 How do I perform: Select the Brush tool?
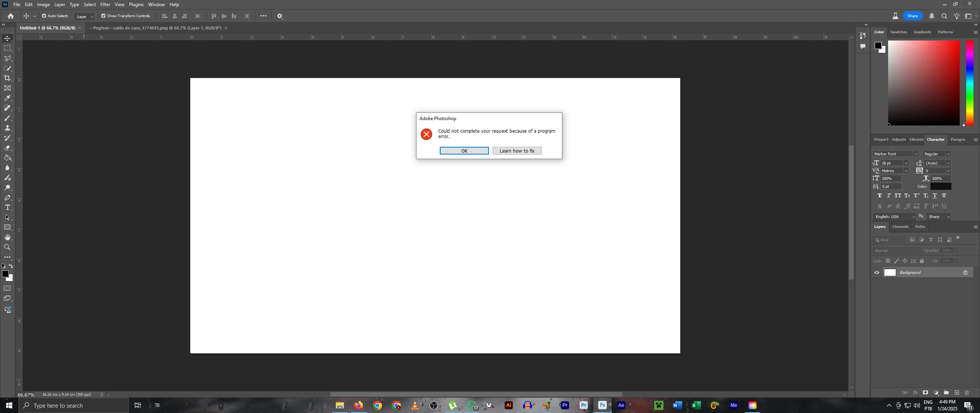click(x=7, y=118)
